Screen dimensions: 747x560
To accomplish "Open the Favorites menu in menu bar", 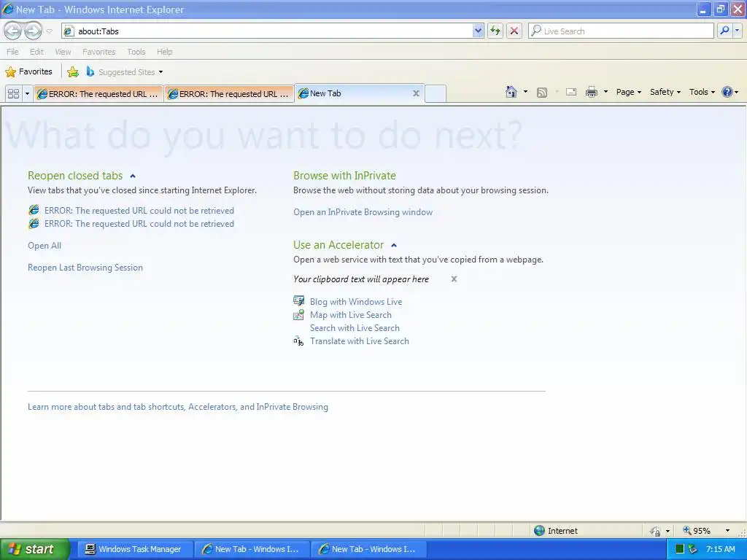I will (98, 52).
